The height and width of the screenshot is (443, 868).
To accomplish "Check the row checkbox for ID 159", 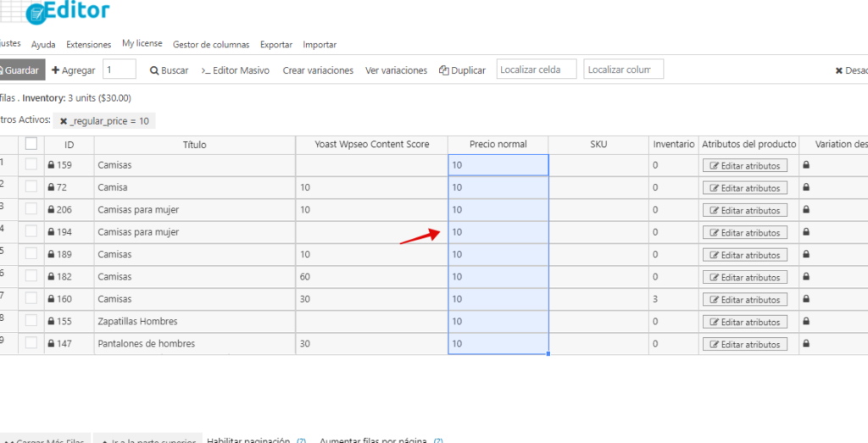I will 31,164.
